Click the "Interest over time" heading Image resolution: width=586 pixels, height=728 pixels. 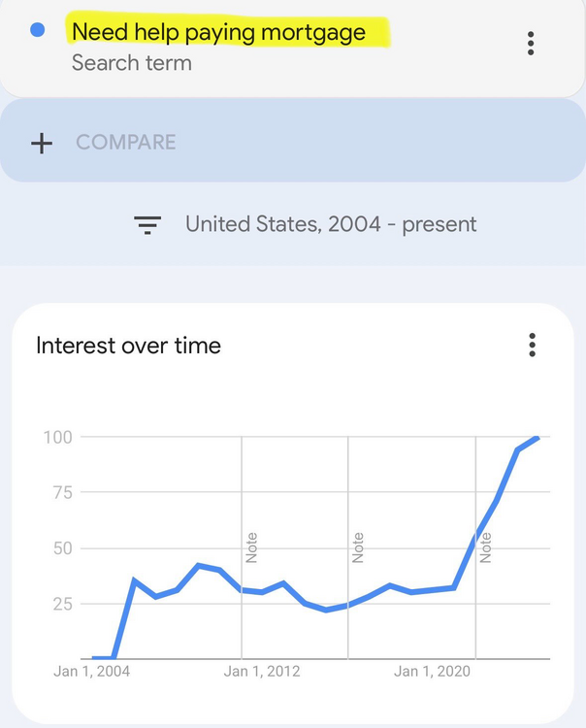tap(128, 346)
